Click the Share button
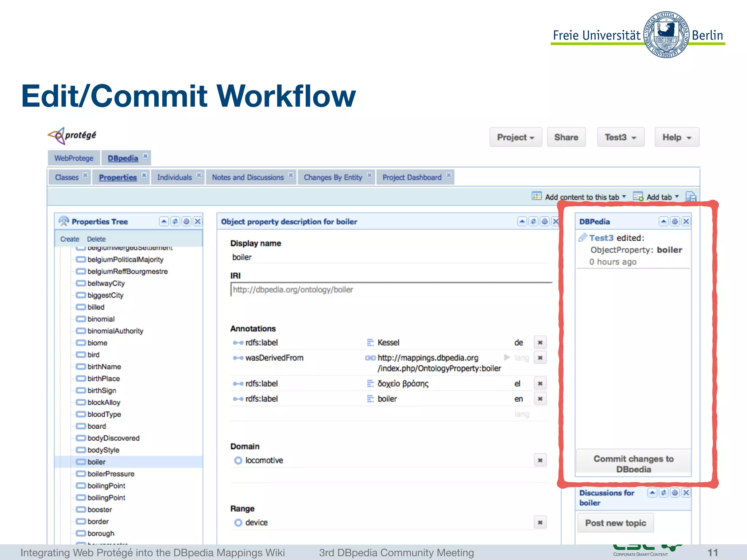The width and height of the screenshot is (747, 560). [566, 137]
